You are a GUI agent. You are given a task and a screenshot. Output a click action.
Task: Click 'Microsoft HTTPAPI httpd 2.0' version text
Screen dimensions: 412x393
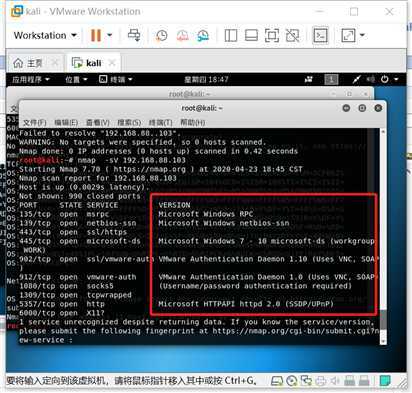click(219, 304)
